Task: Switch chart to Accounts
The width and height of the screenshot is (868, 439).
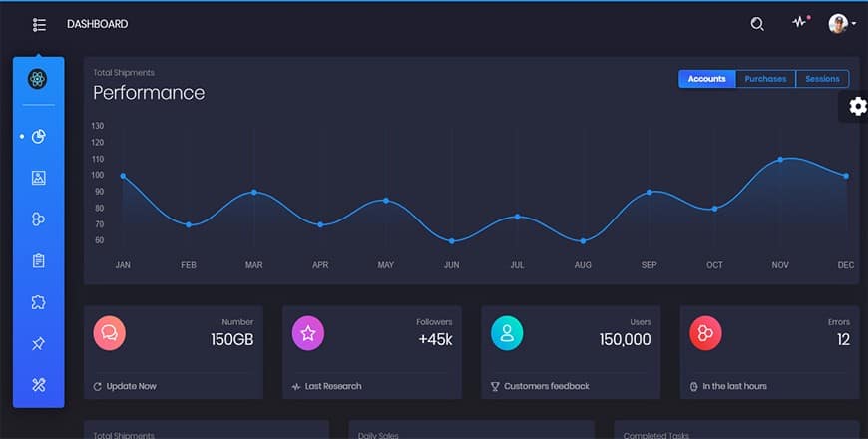Action: tap(707, 79)
